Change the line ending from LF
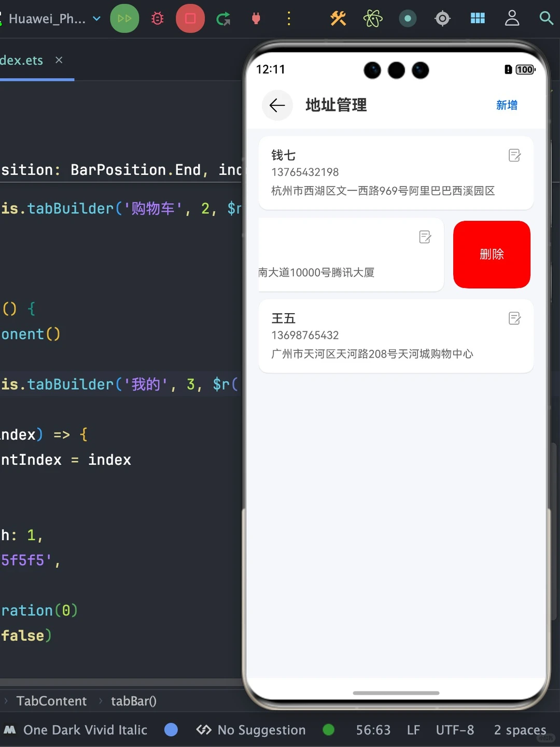This screenshot has width=560, height=747. point(413,730)
